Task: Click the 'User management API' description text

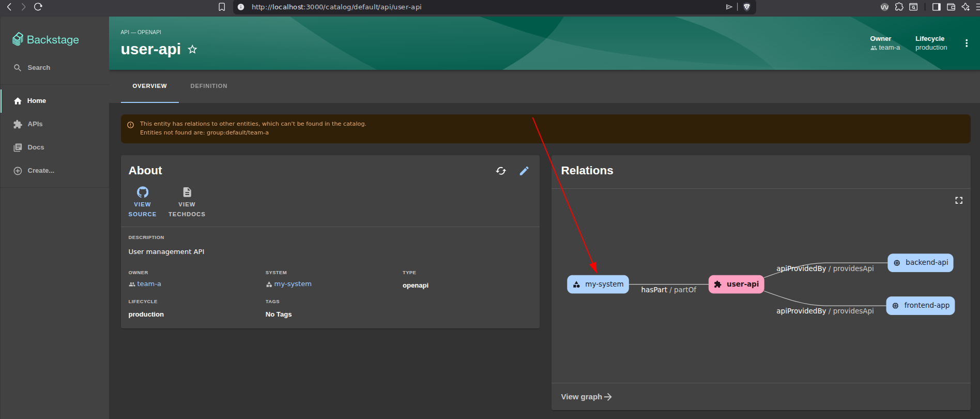Action: click(x=166, y=252)
